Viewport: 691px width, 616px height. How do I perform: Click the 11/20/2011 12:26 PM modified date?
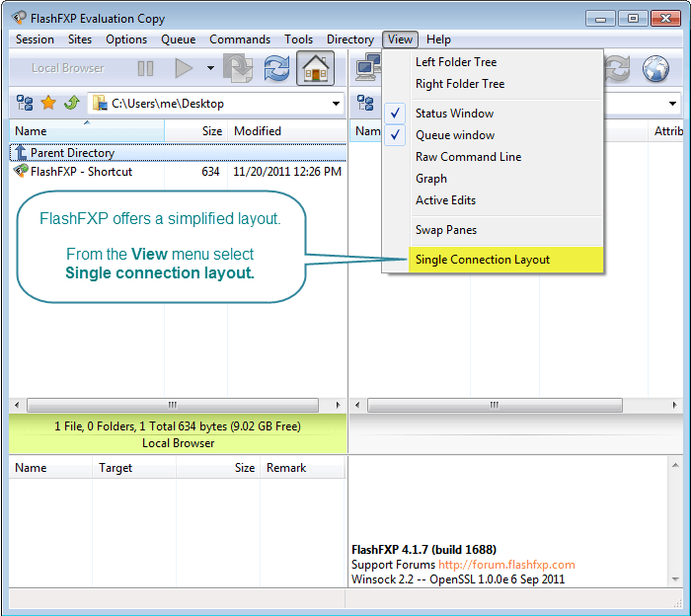(x=287, y=172)
